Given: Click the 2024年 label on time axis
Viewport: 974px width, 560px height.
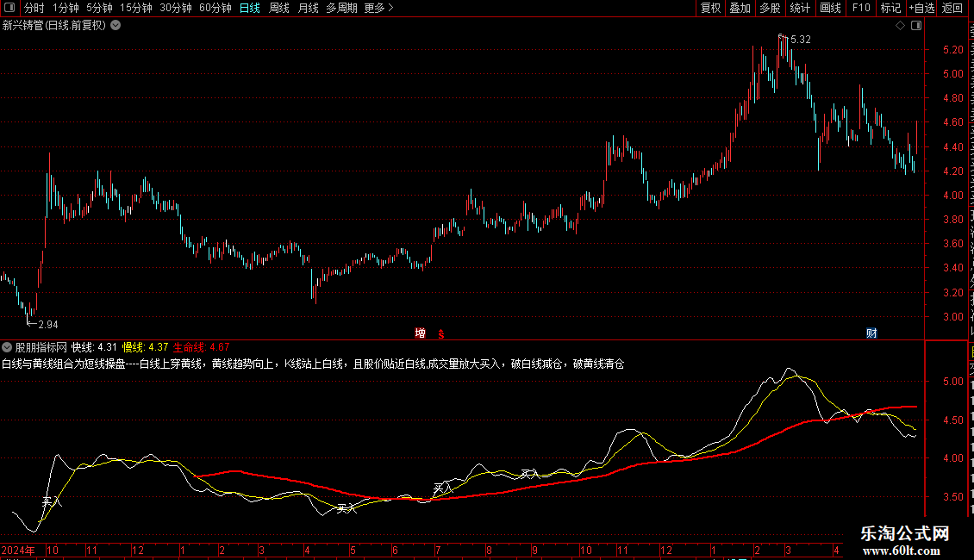Looking at the screenshot, I should (x=18, y=550).
